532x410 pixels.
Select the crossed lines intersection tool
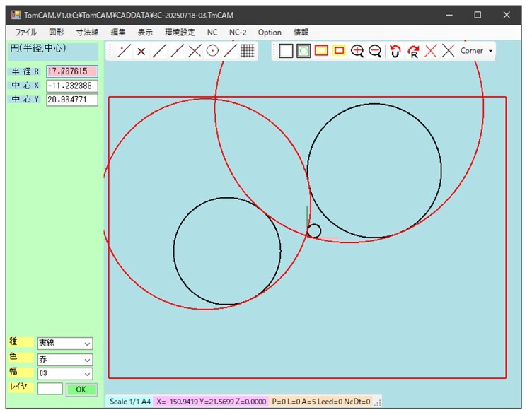pos(195,51)
